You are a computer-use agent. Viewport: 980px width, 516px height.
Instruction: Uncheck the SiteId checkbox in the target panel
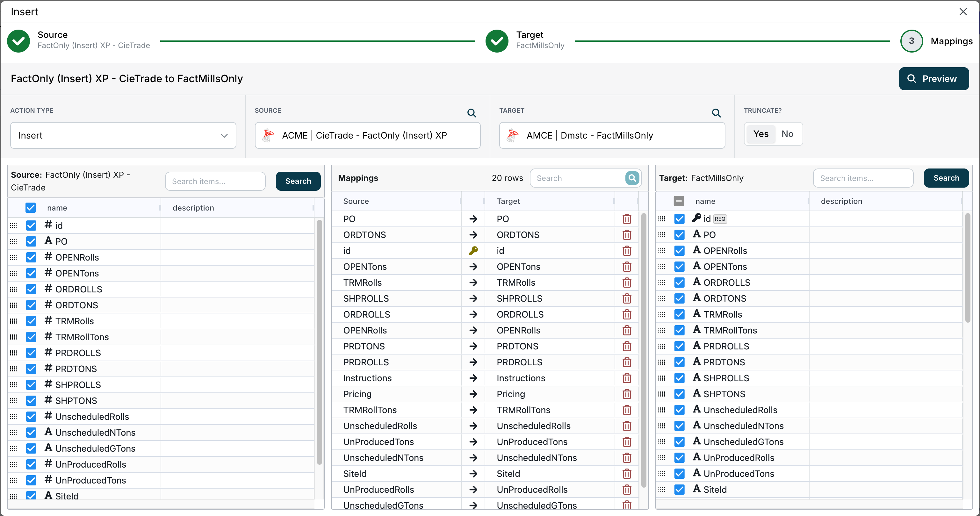coord(680,490)
